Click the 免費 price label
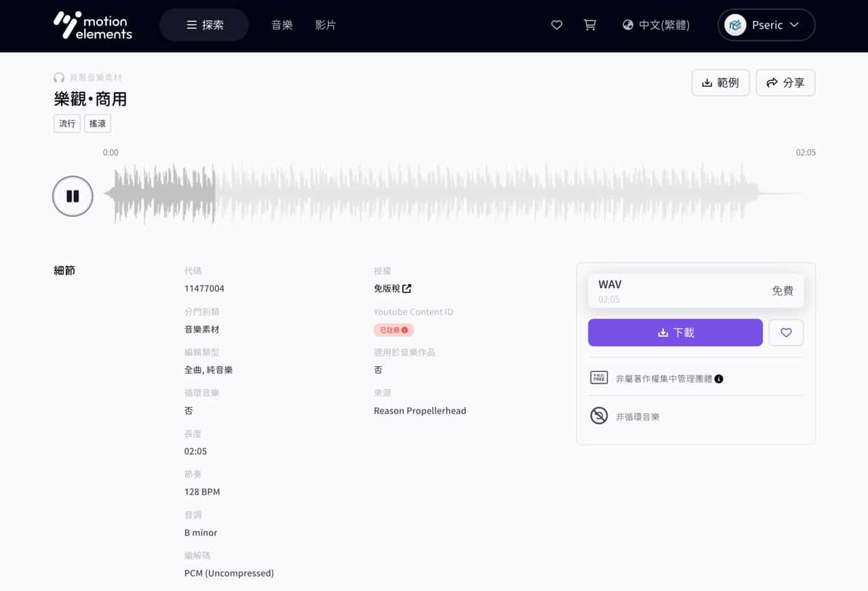This screenshot has height=591, width=868. [783, 291]
